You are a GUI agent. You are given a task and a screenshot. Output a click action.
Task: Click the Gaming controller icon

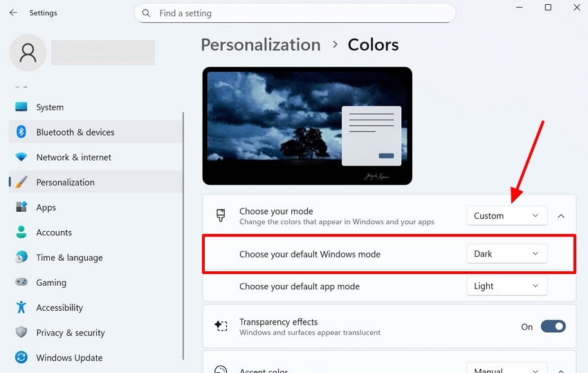pos(21,282)
